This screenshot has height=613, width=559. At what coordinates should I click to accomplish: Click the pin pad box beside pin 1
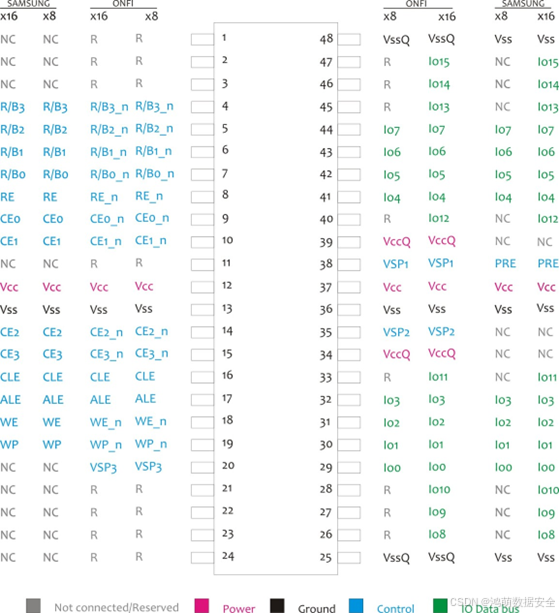(x=202, y=39)
